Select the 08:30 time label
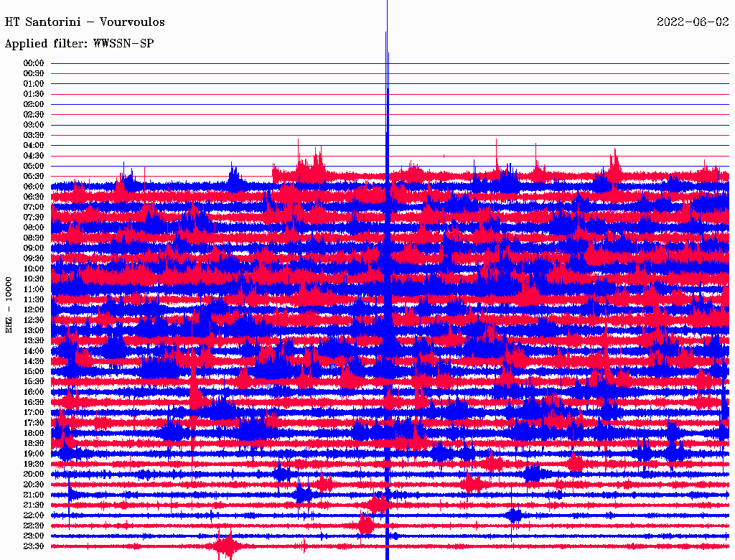 tap(34, 238)
